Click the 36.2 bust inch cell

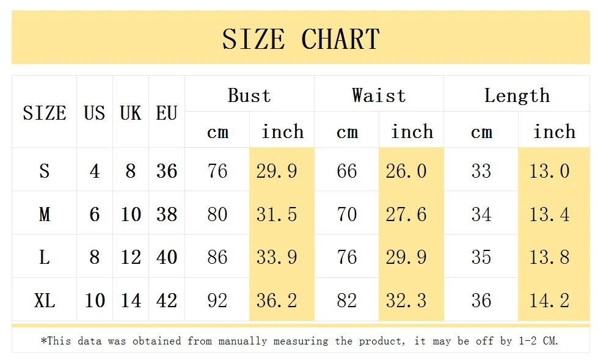pos(282,300)
